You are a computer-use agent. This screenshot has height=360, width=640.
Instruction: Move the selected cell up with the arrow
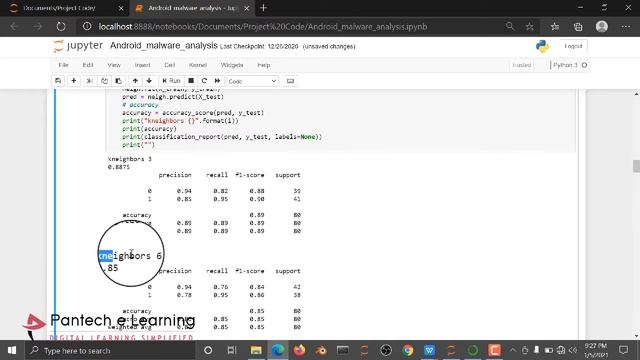pos(135,81)
